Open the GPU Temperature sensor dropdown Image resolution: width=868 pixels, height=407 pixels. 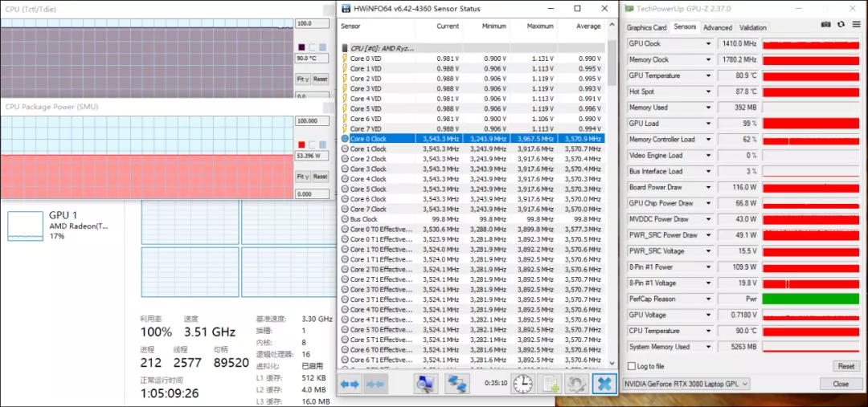708,75
